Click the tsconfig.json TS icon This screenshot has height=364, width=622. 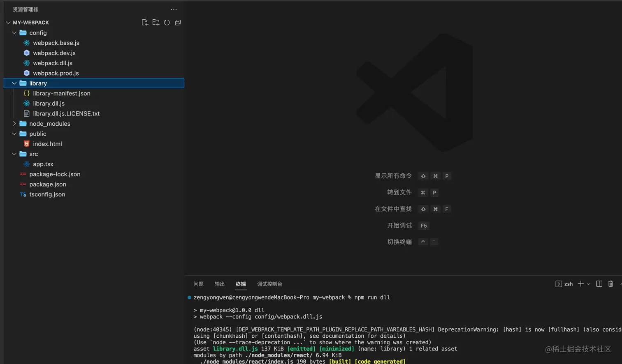tap(23, 194)
